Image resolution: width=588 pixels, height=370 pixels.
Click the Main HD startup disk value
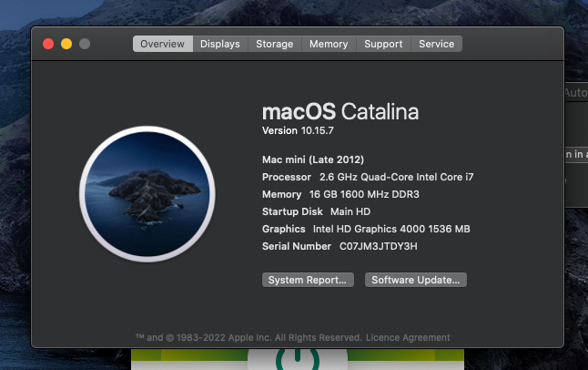pos(350,211)
